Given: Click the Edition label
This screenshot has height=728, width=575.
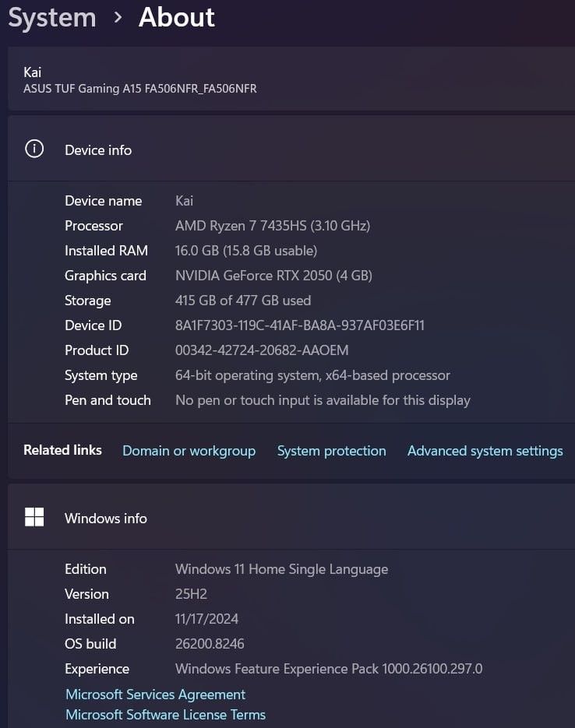Looking at the screenshot, I should pyautogui.click(x=86, y=569).
